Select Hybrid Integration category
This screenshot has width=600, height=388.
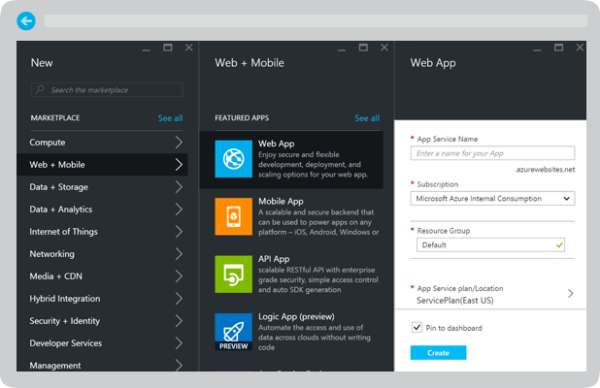[x=102, y=298]
